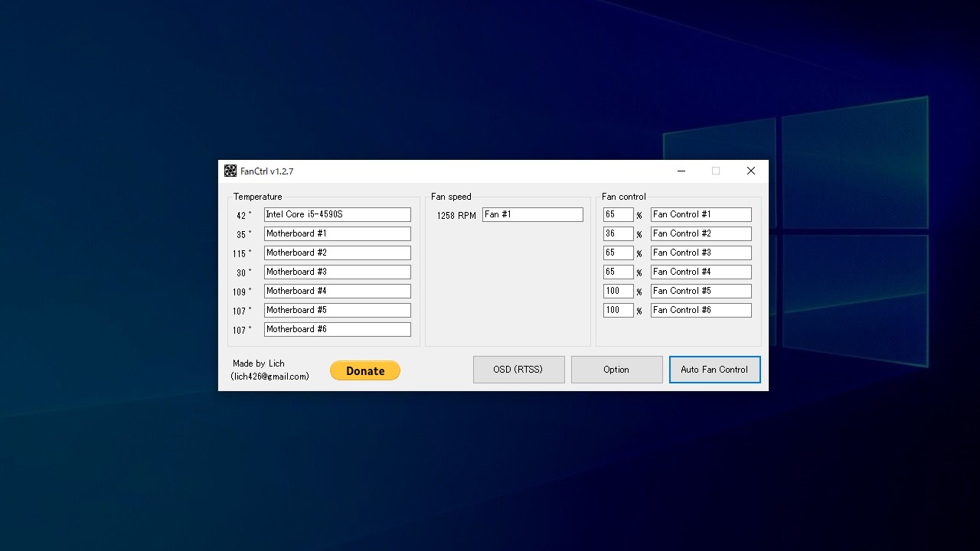The image size is (980, 551).
Task: Click the 30° Motherboard #3 temperature reading
Action: click(243, 273)
